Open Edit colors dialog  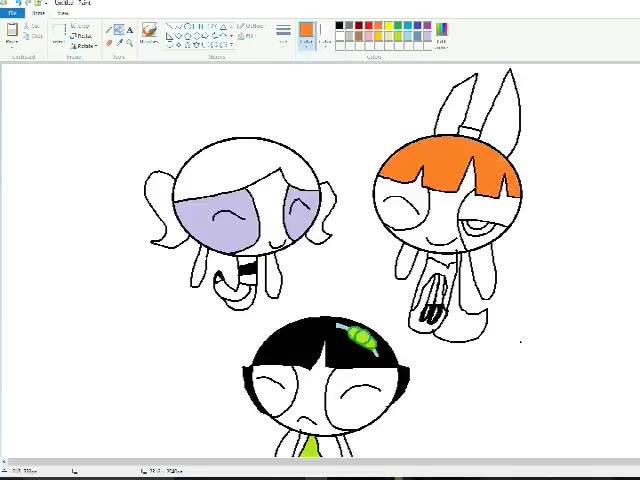pos(442,36)
